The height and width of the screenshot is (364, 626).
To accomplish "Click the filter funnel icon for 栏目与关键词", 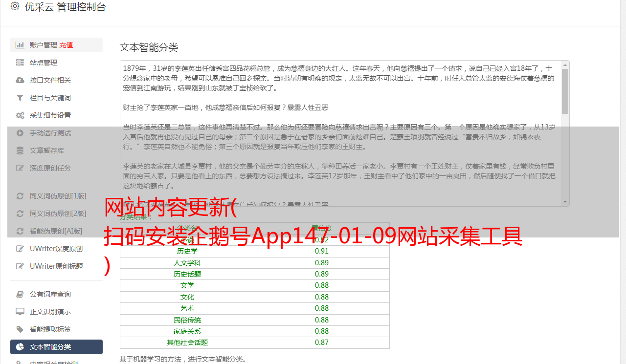I will [20, 98].
